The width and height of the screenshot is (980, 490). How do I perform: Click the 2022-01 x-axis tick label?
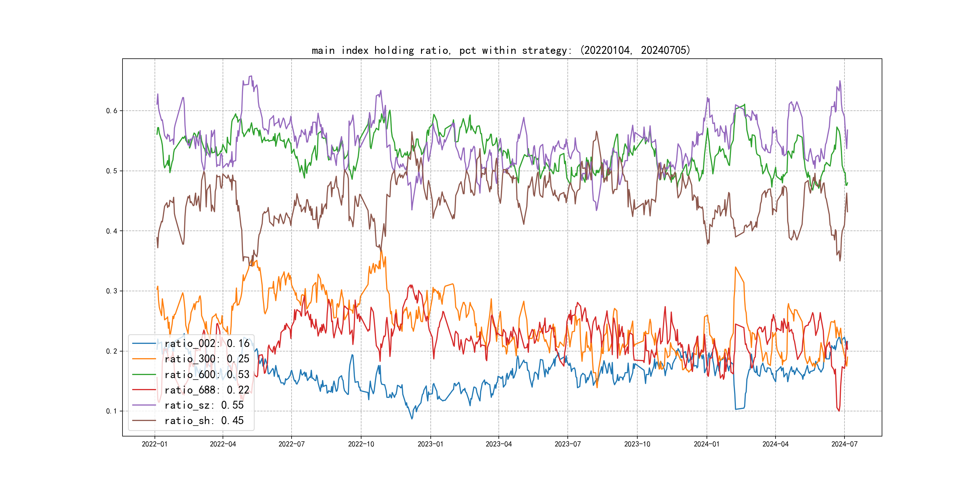tap(155, 444)
